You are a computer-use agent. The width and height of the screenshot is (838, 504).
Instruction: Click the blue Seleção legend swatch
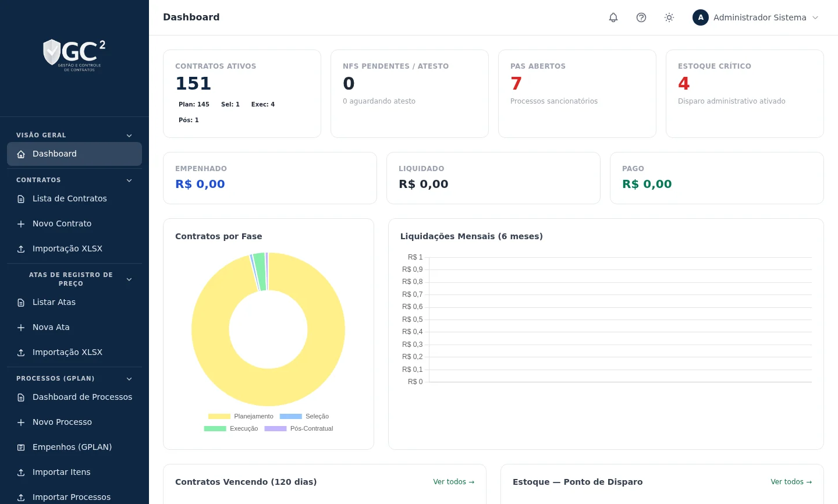click(291, 416)
